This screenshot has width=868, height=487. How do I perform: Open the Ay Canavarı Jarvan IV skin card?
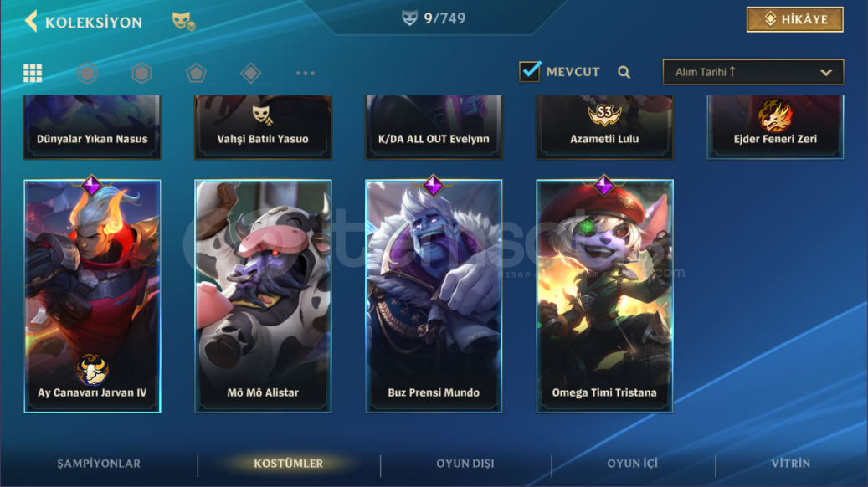click(x=92, y=296)
